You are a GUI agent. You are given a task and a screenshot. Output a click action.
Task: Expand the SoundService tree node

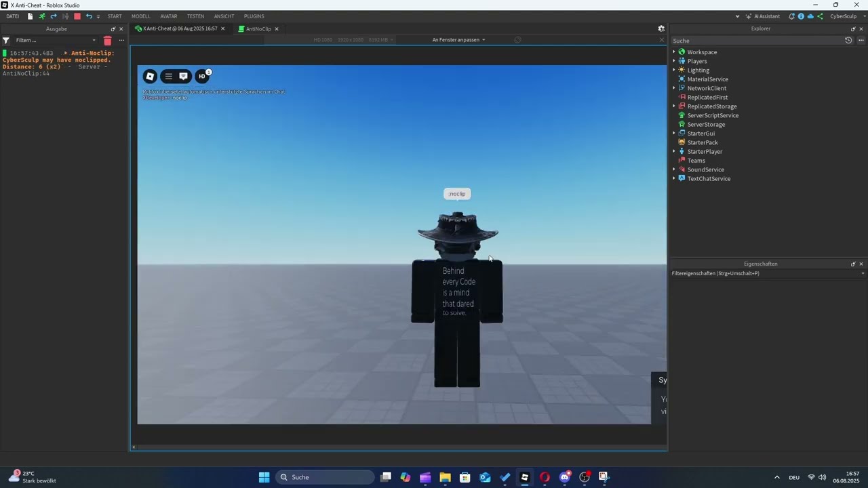[674, 169]
